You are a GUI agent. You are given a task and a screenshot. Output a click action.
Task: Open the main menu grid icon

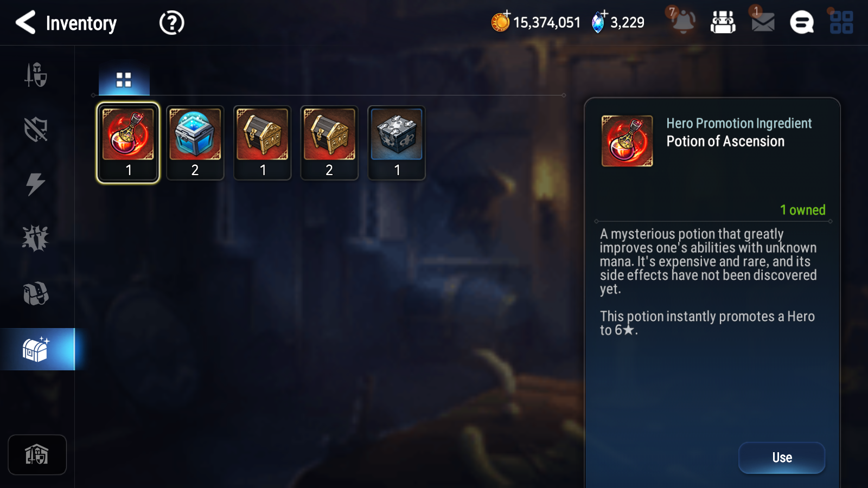pyautogui.click(x=841, y=22)
